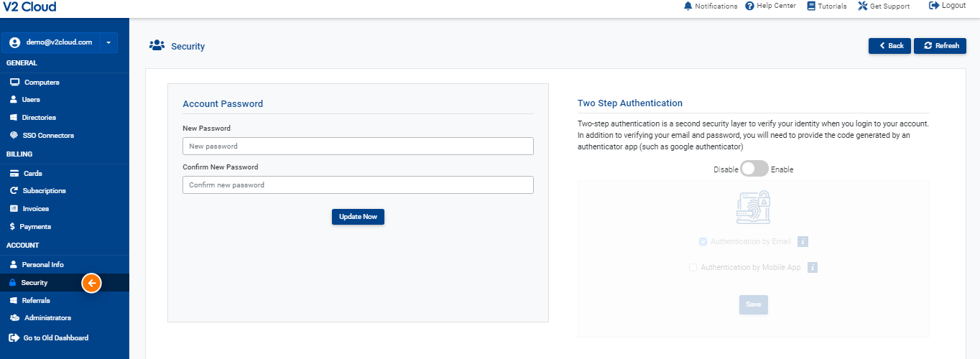The height and width of the screenshot is (359, 980).
Task: Check the Authentication by Email checkbox
Action: [703, 242]
